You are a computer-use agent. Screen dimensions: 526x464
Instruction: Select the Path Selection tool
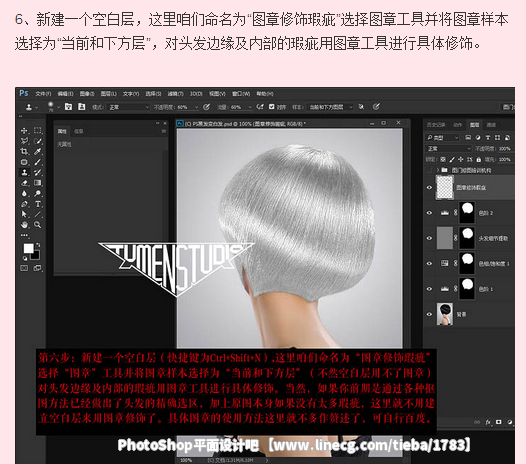coord(24,214)
